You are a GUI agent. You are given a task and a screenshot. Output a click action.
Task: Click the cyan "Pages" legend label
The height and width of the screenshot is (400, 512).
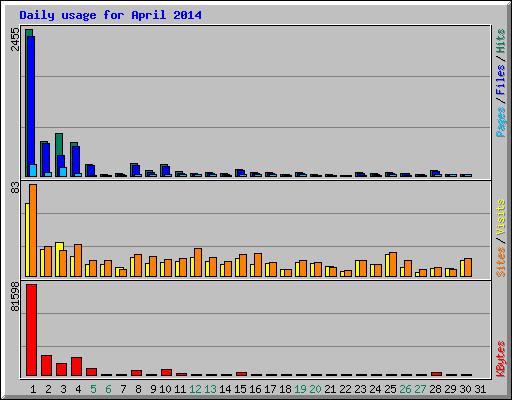click(x=500, y=122)
